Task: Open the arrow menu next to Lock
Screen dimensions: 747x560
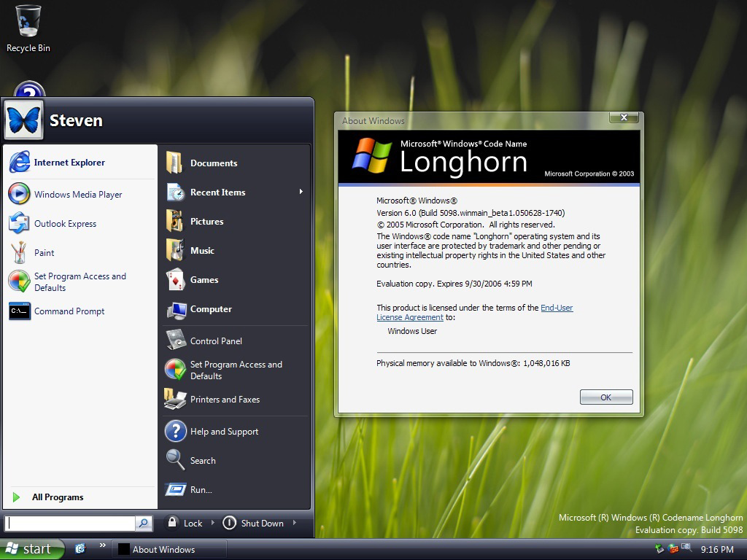Action: [213, 523]
